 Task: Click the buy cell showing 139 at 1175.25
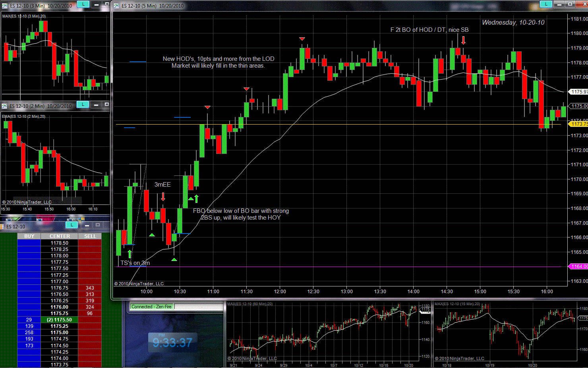click(x=29, y=326)
